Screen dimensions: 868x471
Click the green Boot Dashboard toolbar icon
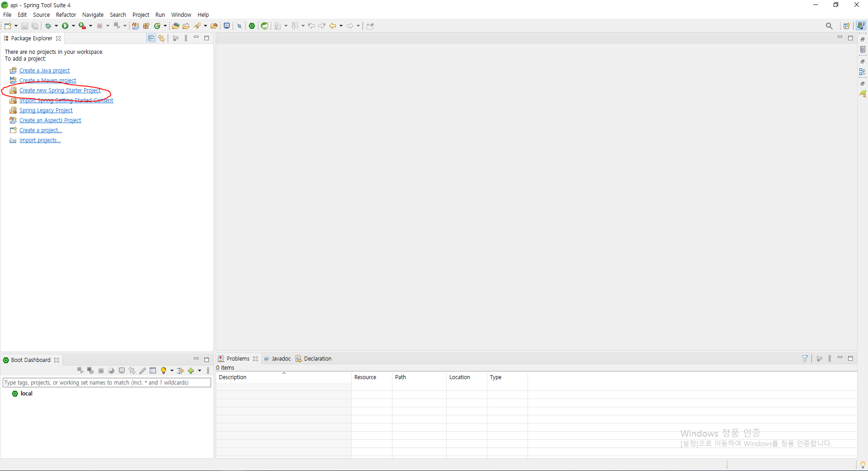coord(252,26)
